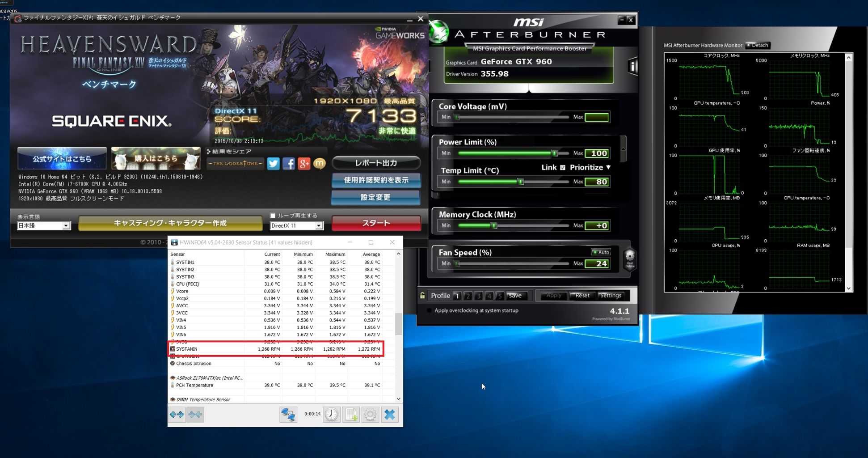The height and width of the screenshot is (458, 868).
Task: Click the Afterburner information 'i' icon
Action: click(633, 67)
